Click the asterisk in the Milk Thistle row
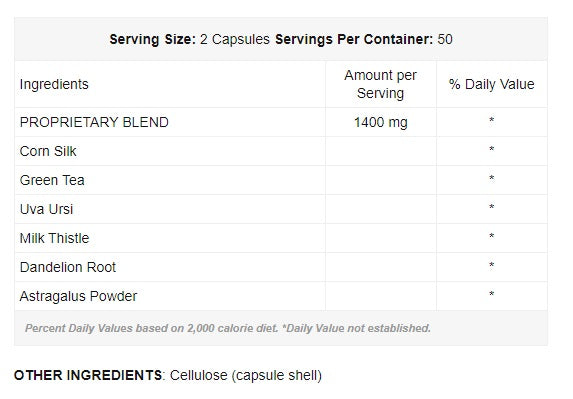 pos(492,236)
